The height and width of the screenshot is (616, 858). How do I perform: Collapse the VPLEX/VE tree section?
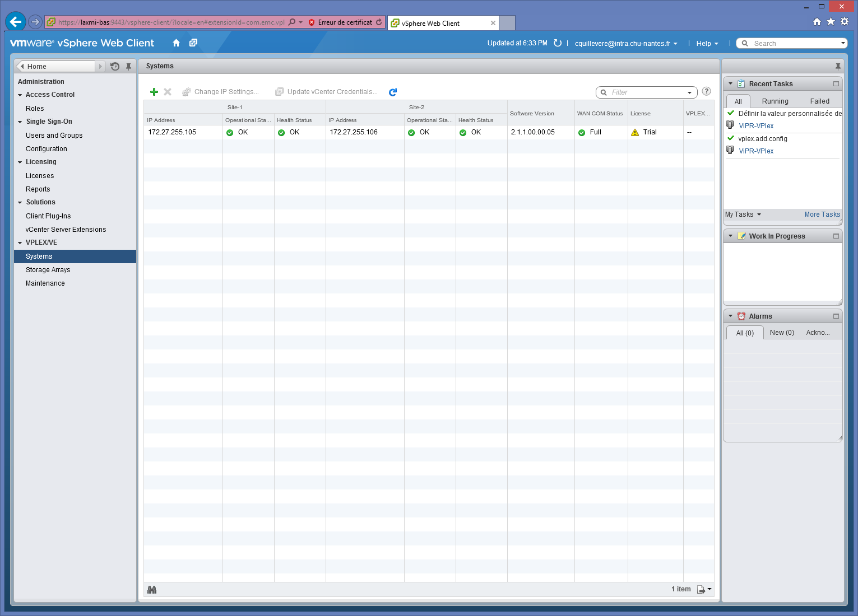[x=20, y=243]
